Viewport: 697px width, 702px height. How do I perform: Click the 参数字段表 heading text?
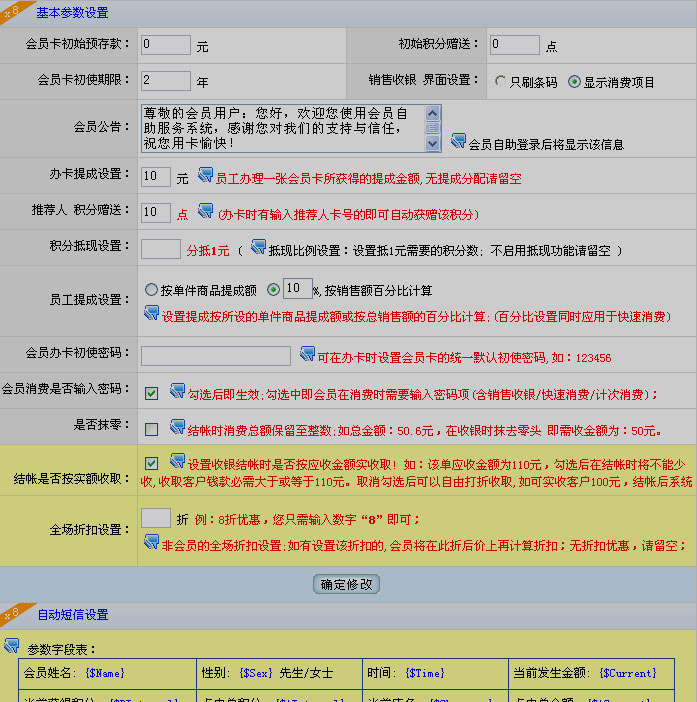pyautogui.click(x=61, y=649)
